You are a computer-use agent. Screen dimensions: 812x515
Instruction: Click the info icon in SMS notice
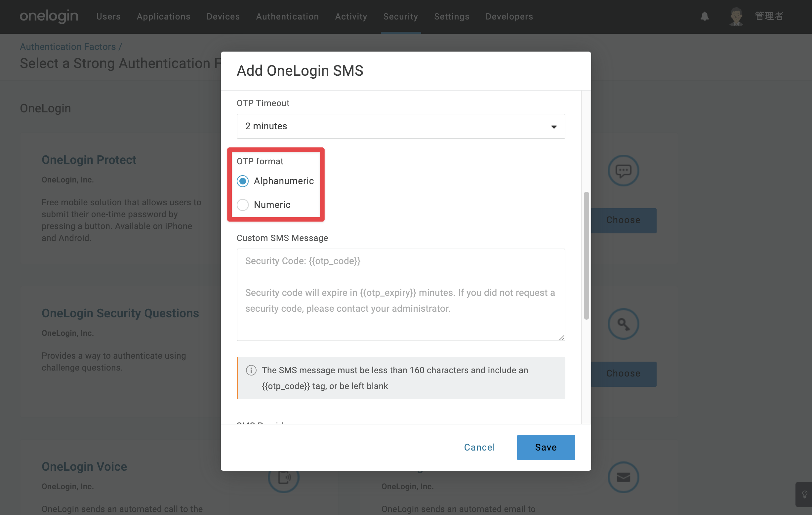[251, 370]
